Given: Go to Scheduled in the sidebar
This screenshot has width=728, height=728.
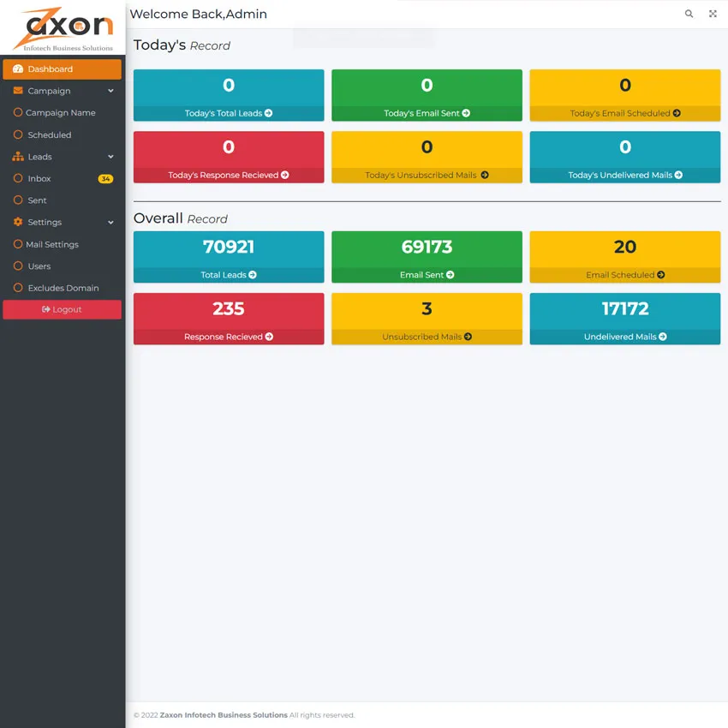Looking at the screenshot, I should [x=63, y=134].
